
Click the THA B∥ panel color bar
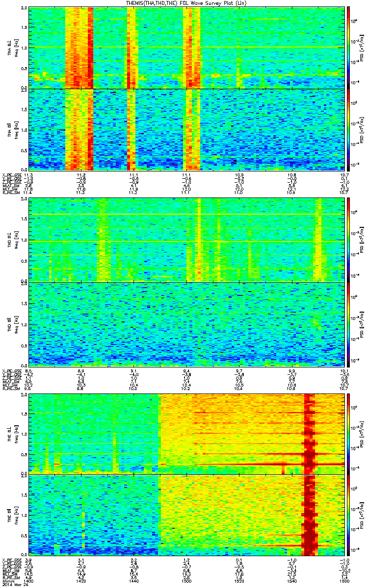[349, 129]
